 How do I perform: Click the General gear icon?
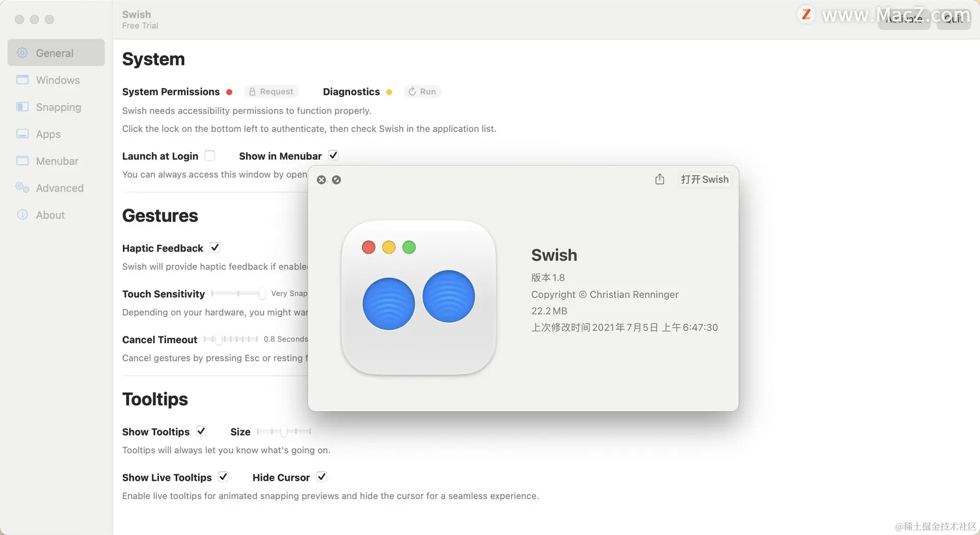22,53
